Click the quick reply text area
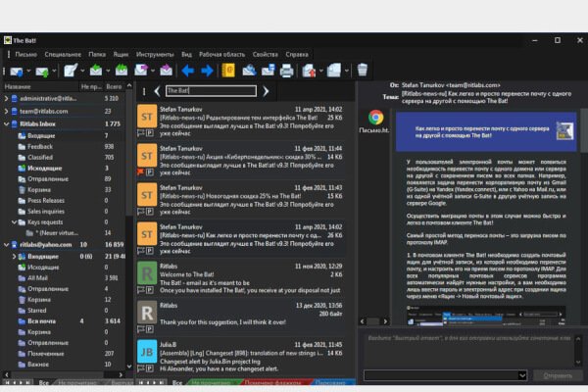588x392 pixels. 468,349
